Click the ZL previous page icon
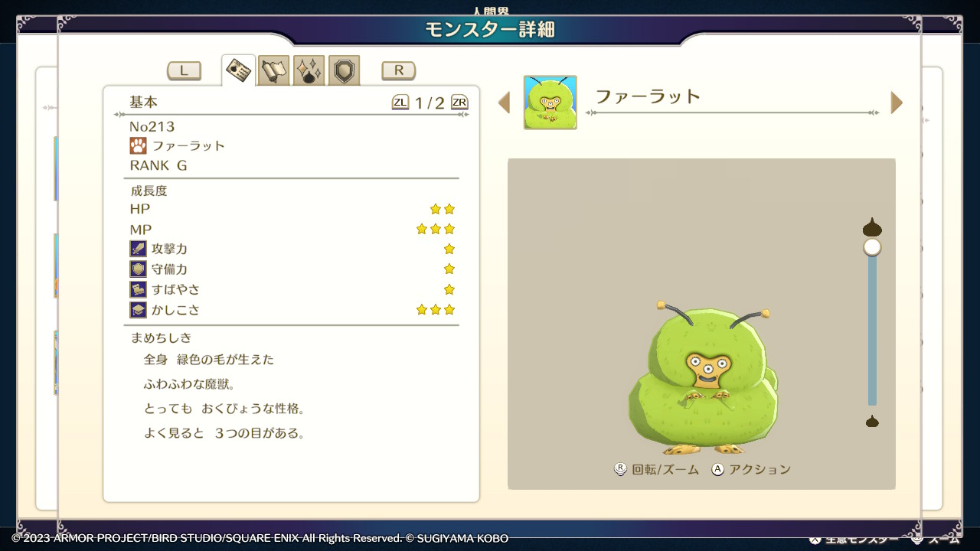 pyautogui.click(x=400, y=103)
